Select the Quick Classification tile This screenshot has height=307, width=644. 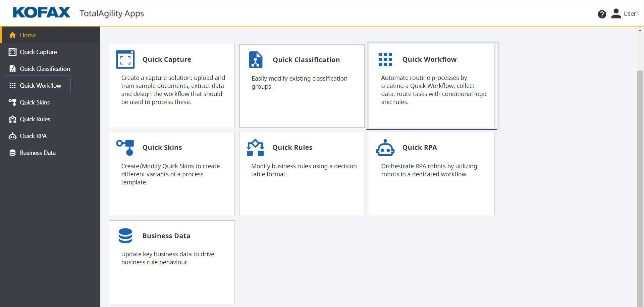point(302,86)
